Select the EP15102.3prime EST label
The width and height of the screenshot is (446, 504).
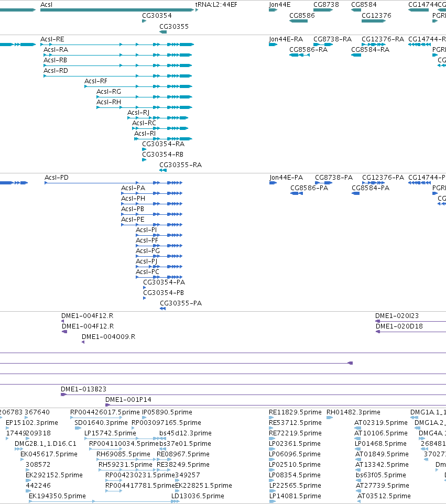pos(32,422)
